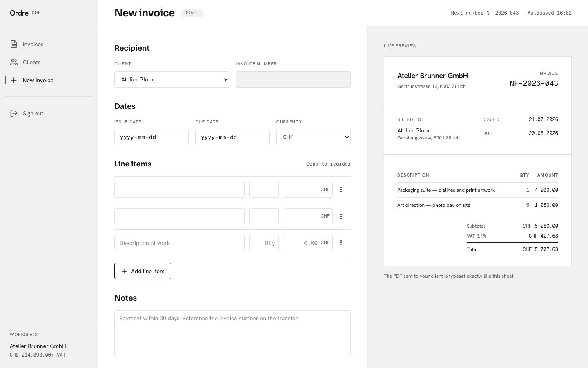Click first line item description field

[x=179, y=190]
